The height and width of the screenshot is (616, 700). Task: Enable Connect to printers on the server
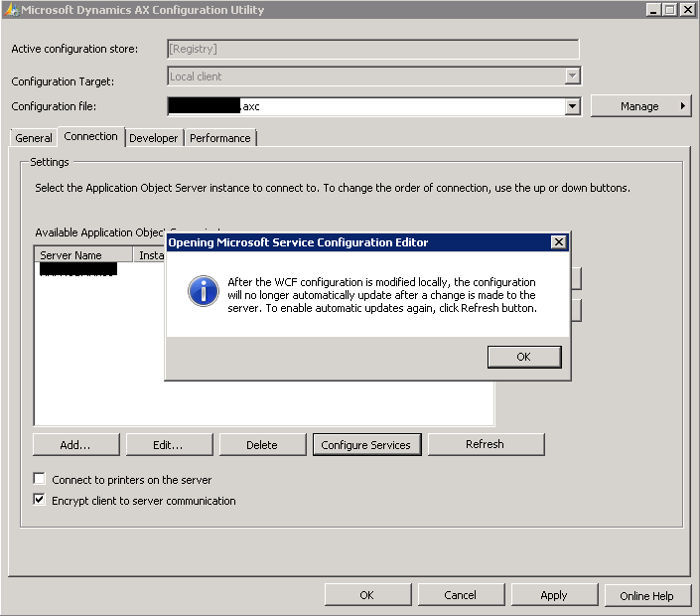tap(40, 479)
